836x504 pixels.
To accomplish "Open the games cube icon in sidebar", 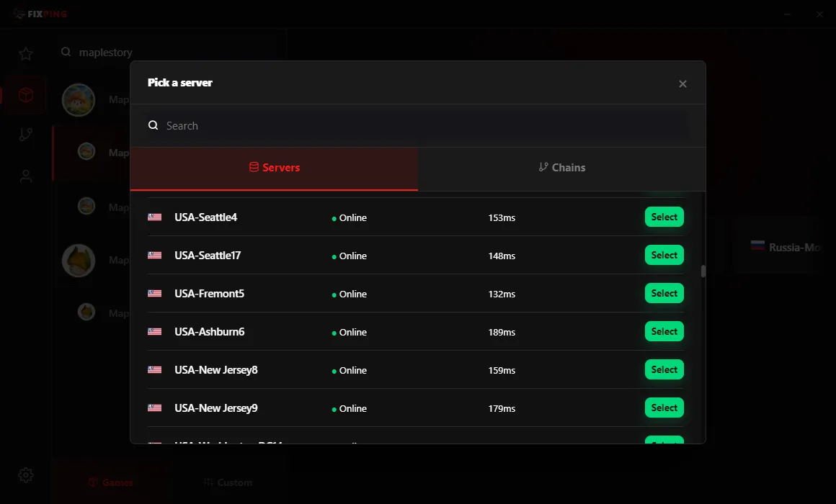I will click(x=26, y=95).
